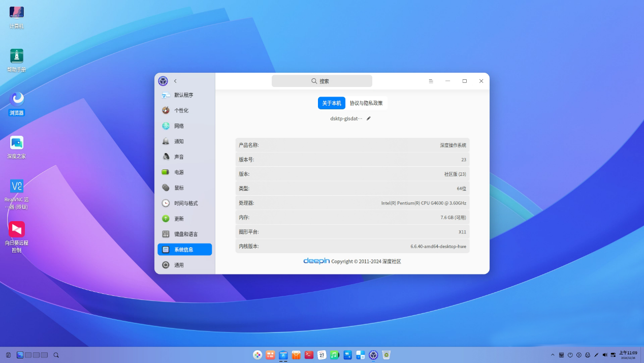Open the file manager in the dock

(283, 355)
